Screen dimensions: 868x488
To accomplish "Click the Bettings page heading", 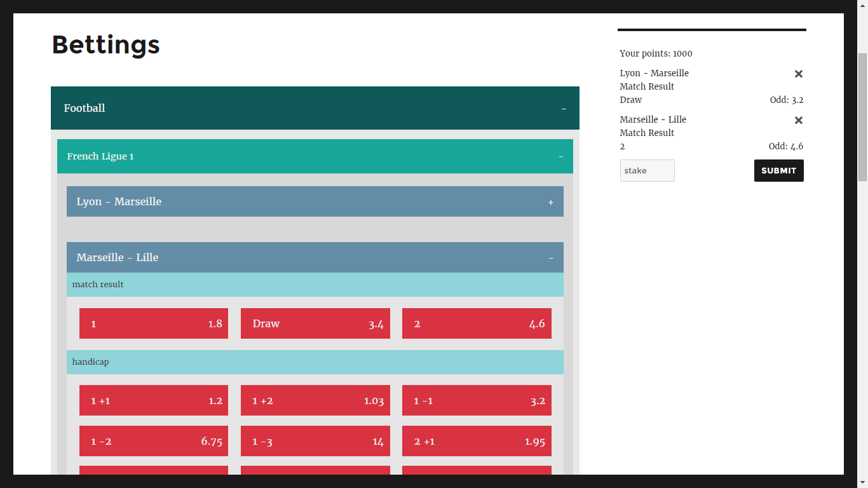I will [105, 45].
